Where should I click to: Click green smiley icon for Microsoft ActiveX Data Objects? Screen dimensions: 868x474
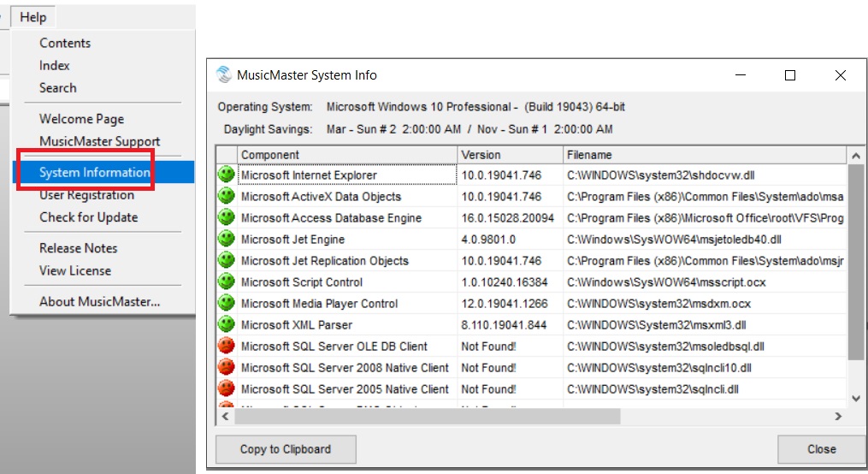[226, 196]
